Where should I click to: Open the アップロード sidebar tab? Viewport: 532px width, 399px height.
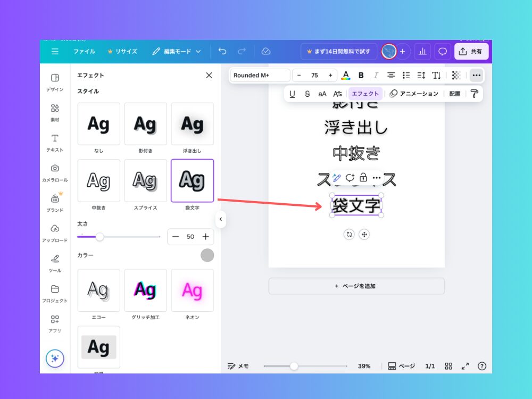(55, 233)
